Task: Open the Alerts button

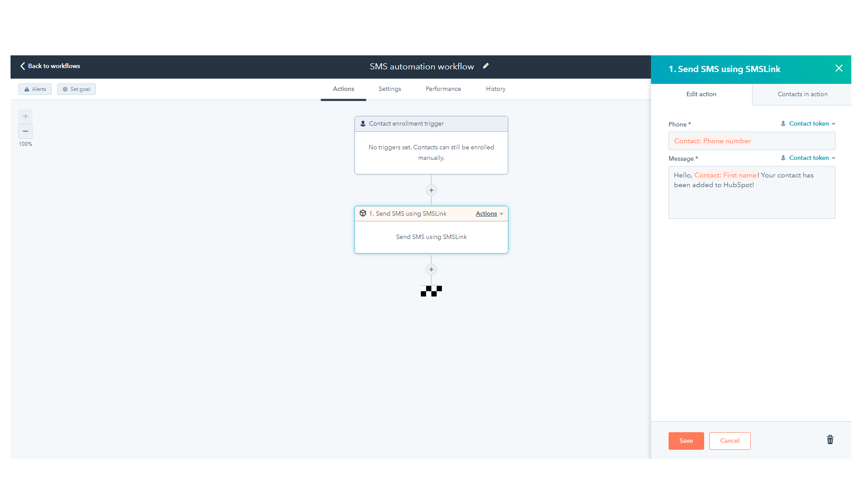Action: pyautogui.click(x=35, y=89)
